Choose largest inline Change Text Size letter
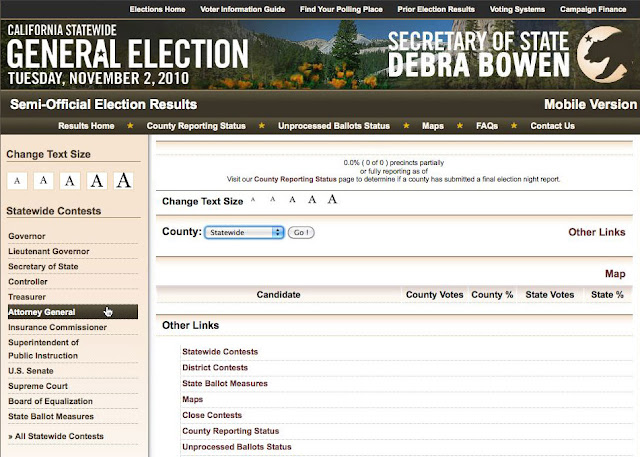640x457 pixels. click(x=332, y=199)
